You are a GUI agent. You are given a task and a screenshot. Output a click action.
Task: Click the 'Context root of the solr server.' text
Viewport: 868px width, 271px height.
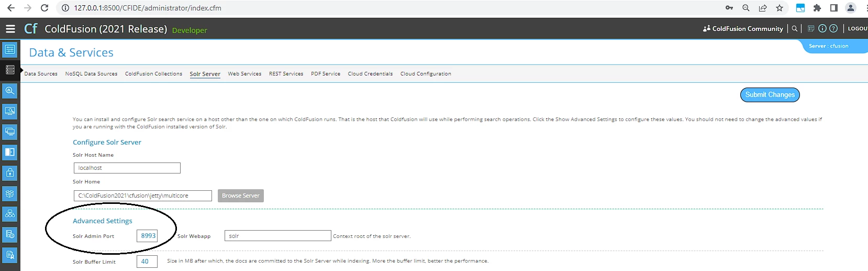tap(372, 236)
